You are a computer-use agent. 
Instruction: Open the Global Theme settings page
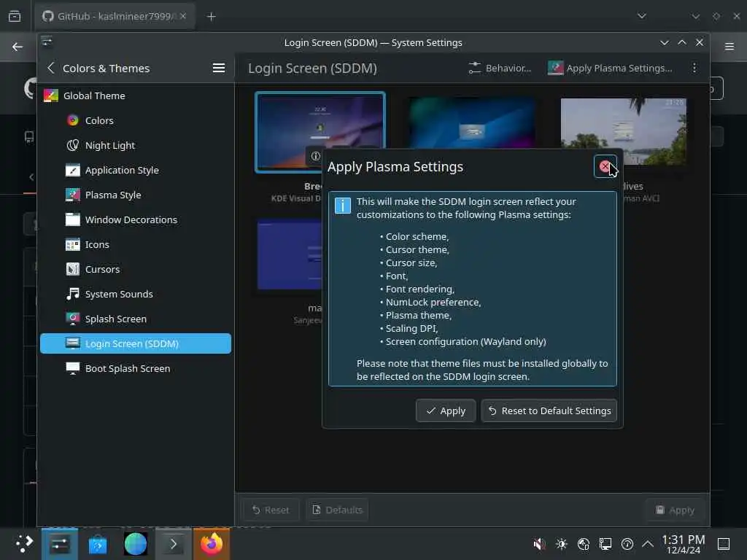pos(136,96)
